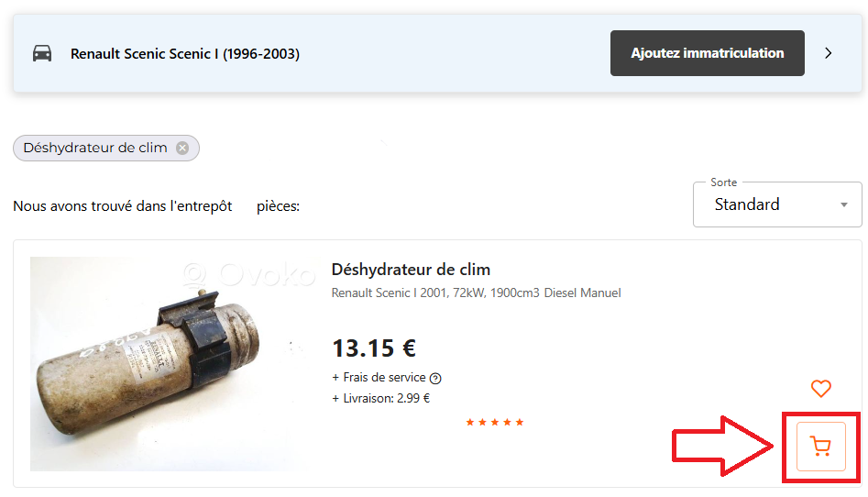868x497 pixels.
Task: Remove the Déshydrateur de clim filter chip
Action: [x=182, y=148]
